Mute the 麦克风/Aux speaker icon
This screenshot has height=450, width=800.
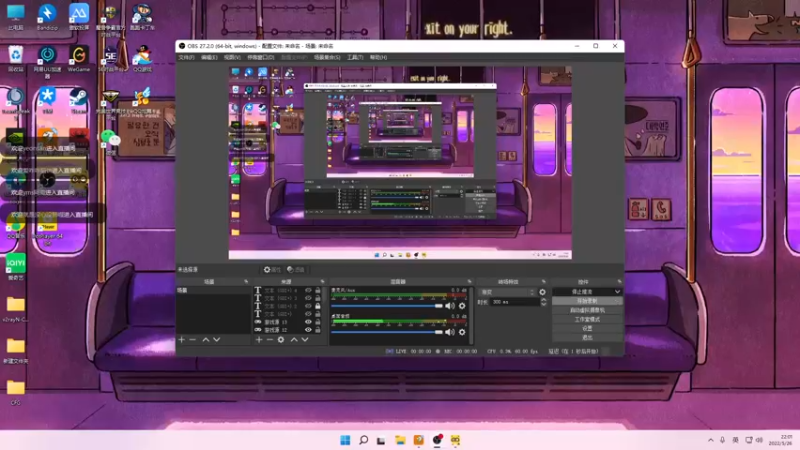[449, 306]
